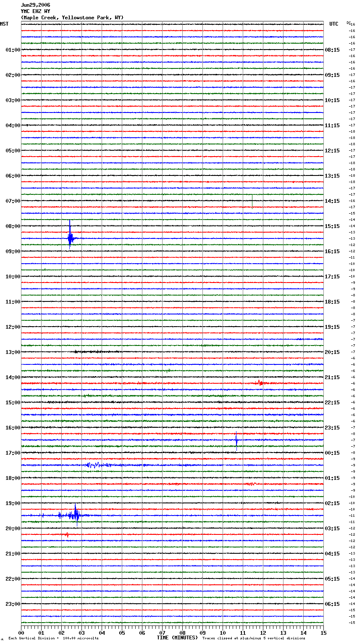The width and height of the screenshot is (357, 644).
Task: Click the YMC EHZ WY station code
Action: coord(36,11)
